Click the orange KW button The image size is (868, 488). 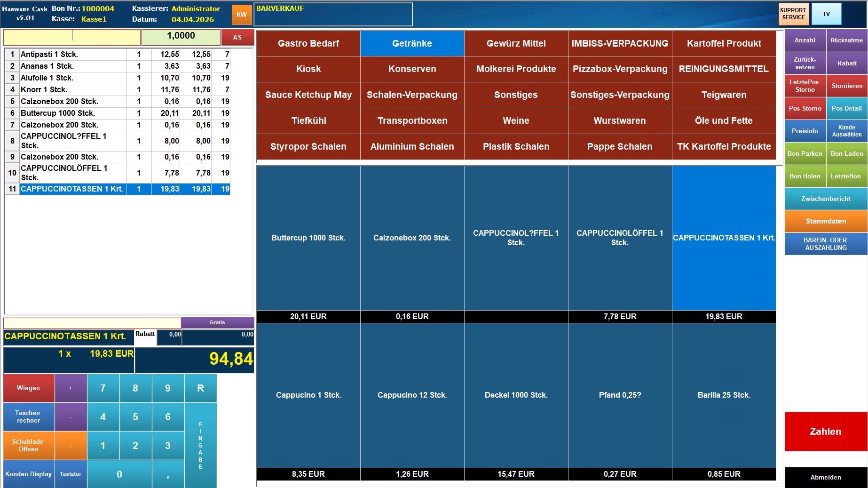point(242,15)
